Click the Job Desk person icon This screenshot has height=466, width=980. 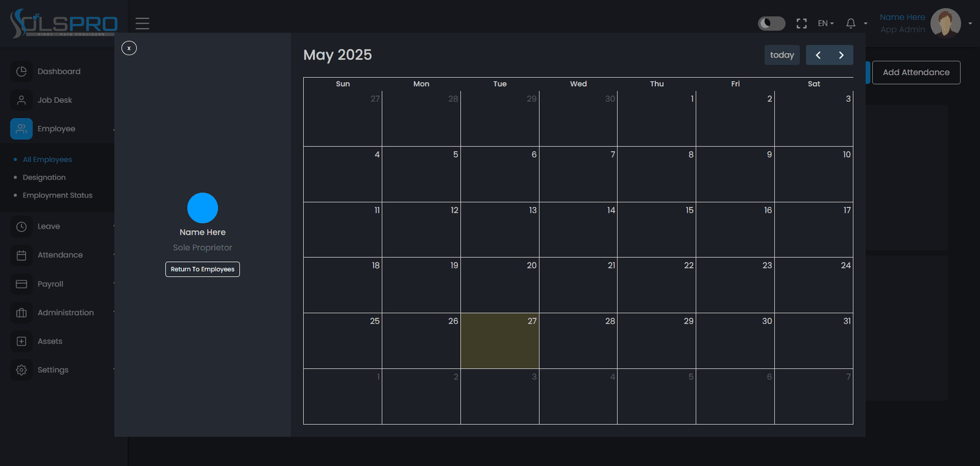pos(21,100)
